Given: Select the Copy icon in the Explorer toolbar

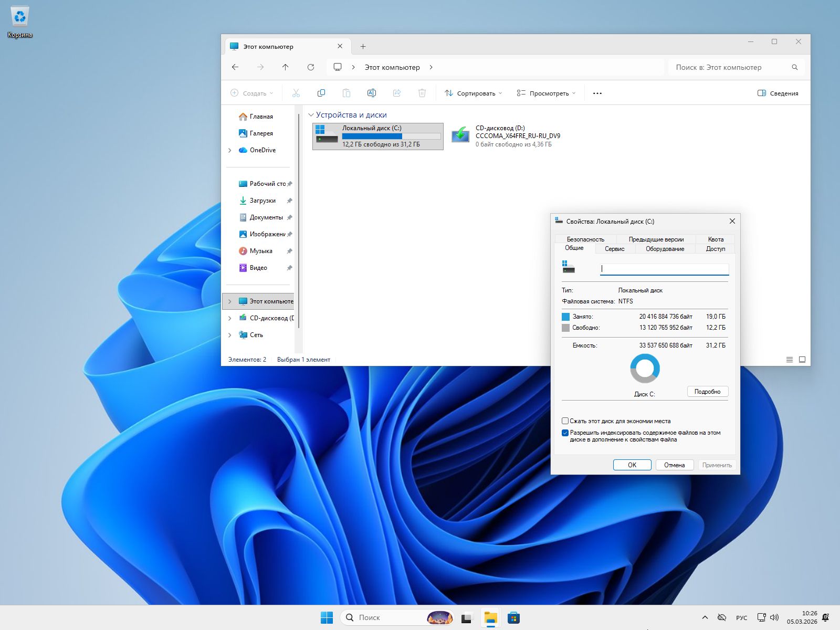Looking at the screenshot, I should click(321, 93).
